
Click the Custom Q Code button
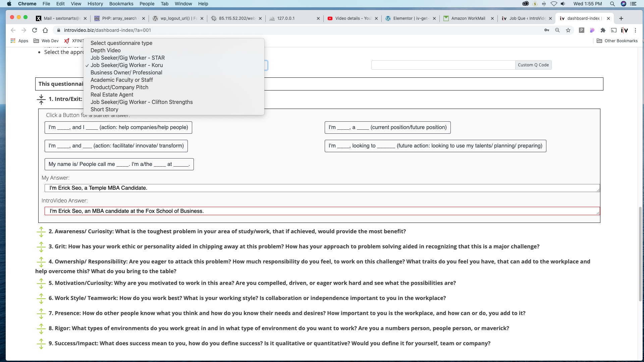533,65
